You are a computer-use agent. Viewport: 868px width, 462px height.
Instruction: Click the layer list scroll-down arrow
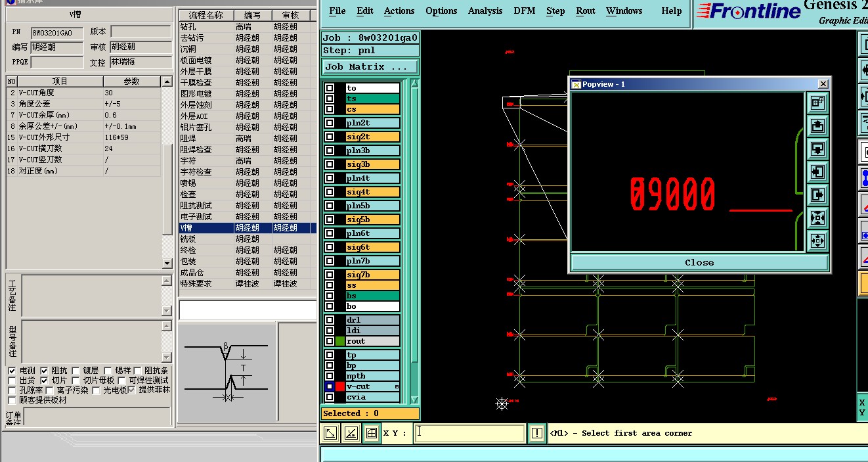pyautogui.click(x=414, y=400)
